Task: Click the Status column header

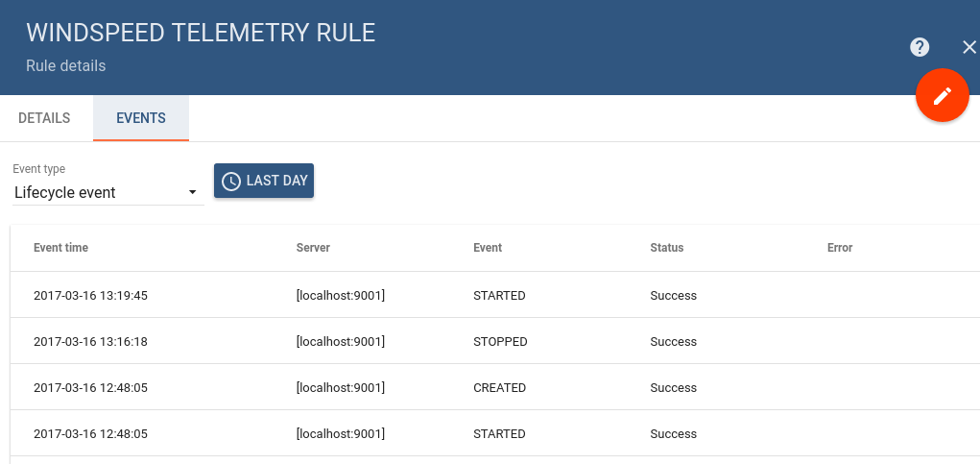Action: point(666,247)
